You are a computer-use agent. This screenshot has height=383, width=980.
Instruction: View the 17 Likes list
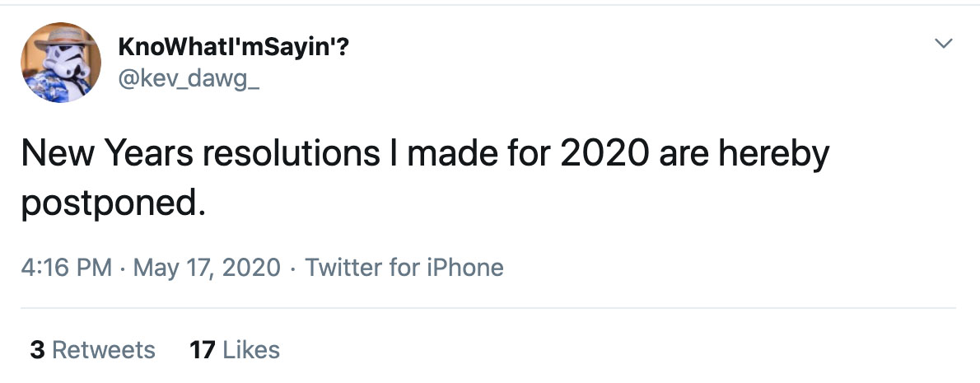pyautogui.click(x=235, y=350)
